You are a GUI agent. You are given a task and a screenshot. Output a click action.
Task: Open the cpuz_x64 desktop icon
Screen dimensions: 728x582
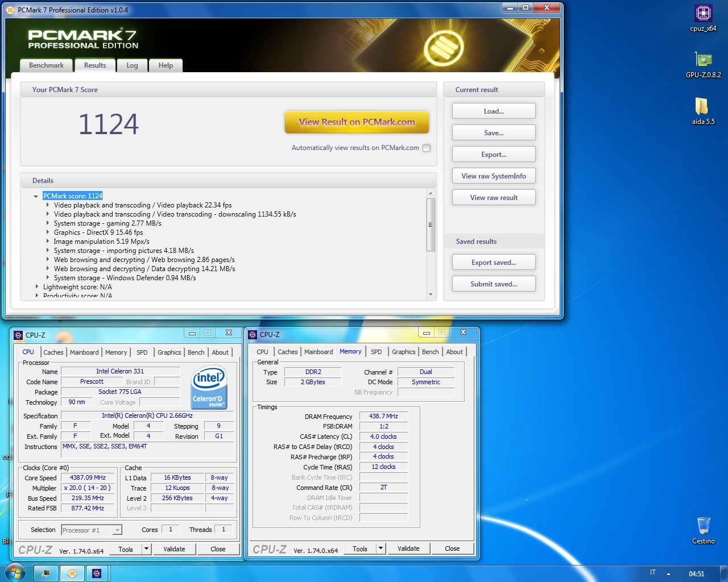pyautogui.click(x=704, y=17)
